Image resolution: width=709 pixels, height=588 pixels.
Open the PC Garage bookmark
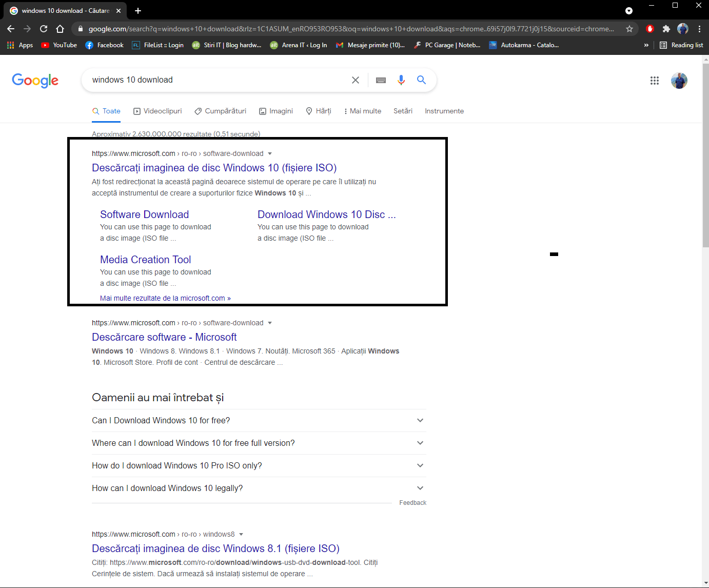click(447, 45)
